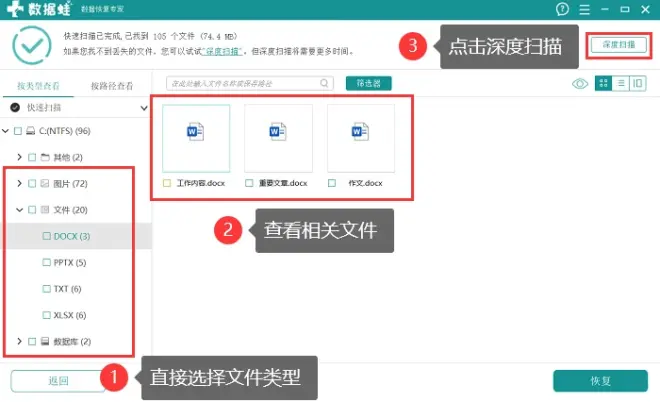Switch to detail column view icon

tap(638, 83)
